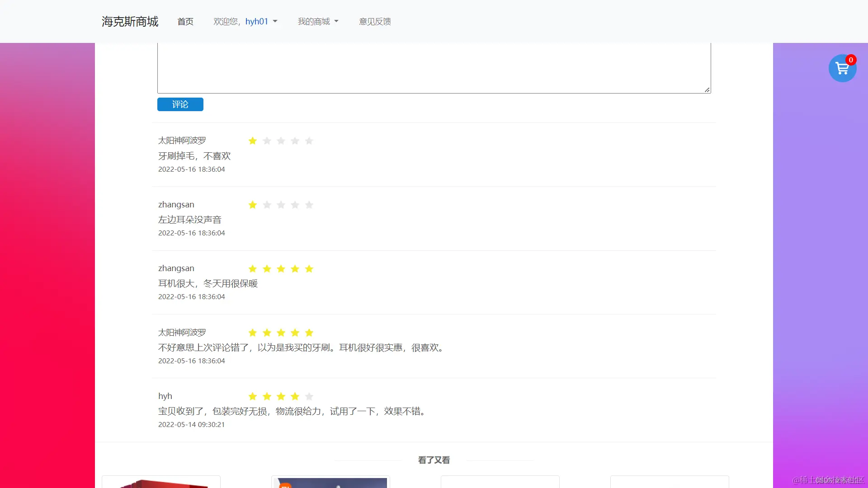This screenshot has width=868, height=488.
Task: Open the red product thumbnail under 看了又看
Action: [161, 483]
